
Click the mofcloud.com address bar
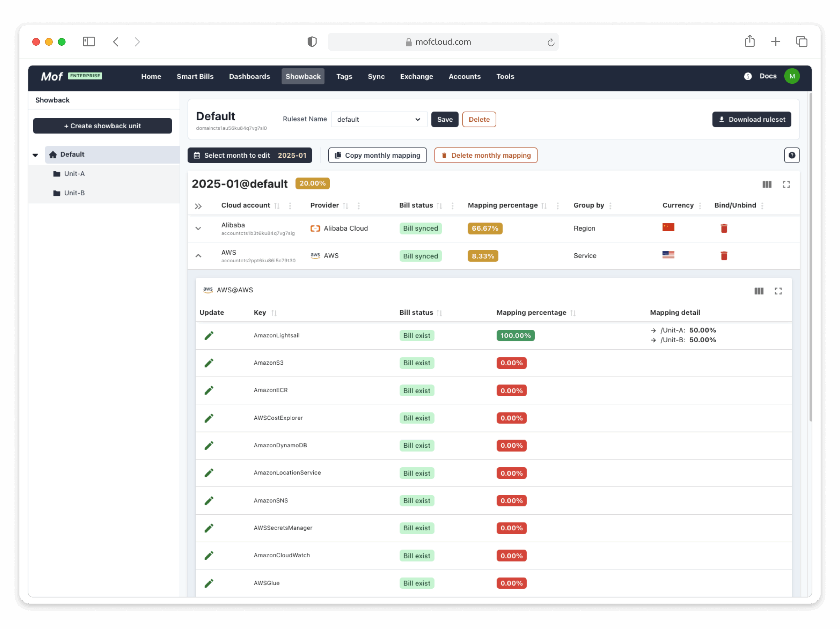click(443, 42)
